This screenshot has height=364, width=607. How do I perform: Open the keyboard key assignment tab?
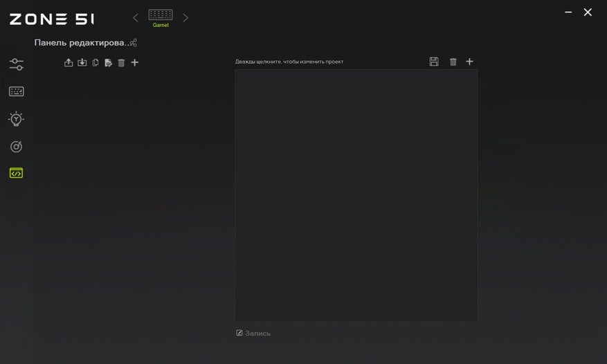coord(16,92)
